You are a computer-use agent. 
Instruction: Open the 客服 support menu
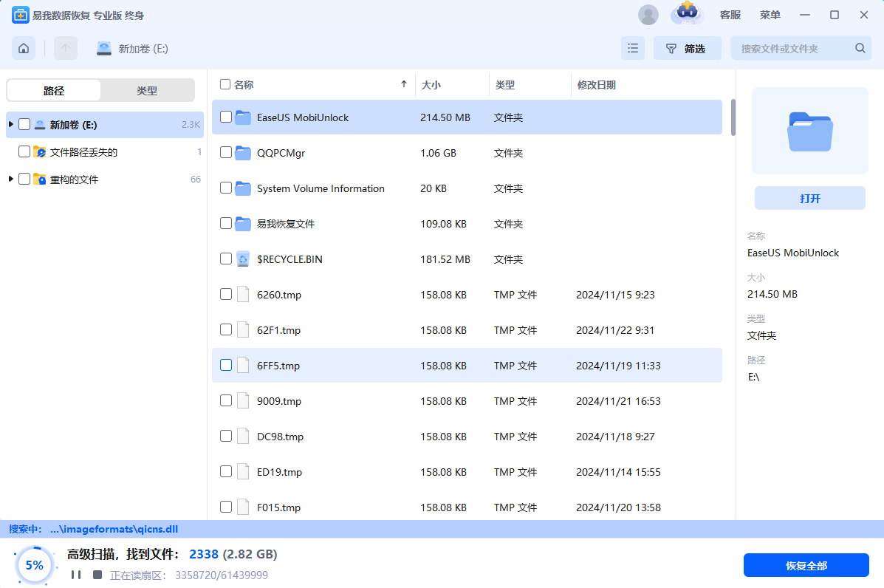(730, 15)
